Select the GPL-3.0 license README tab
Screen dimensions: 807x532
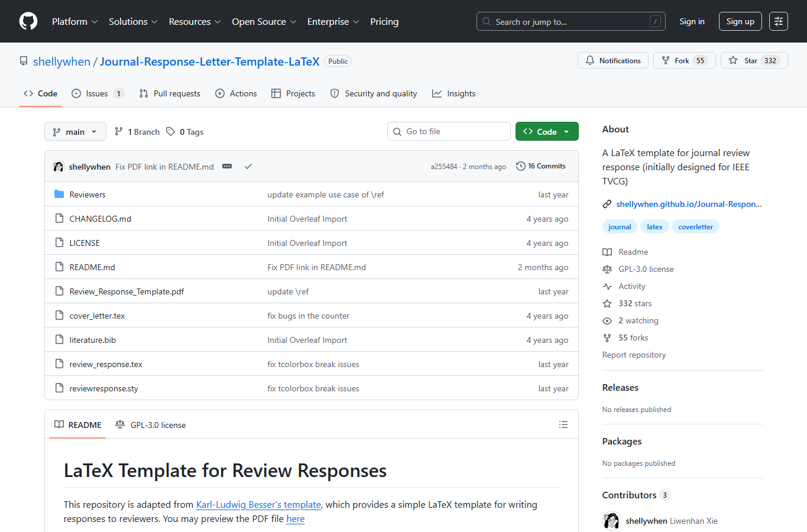click(x=151, y=424)
